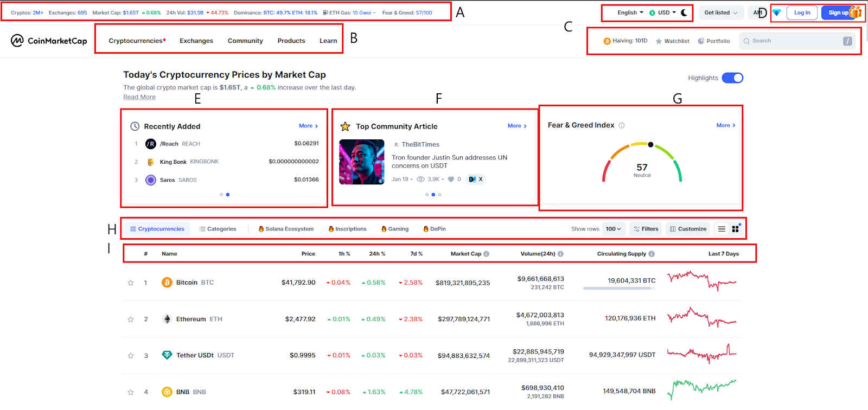Toggle dark mode moon icon
The height and width of the screenshot is (410, 868).
click(x=684, y=12)
